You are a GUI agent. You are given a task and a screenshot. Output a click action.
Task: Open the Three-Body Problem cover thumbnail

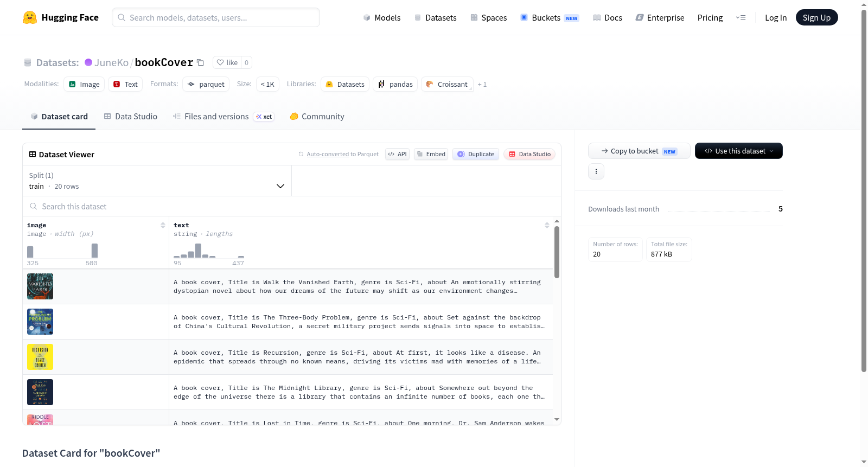(x=40, y=322)
